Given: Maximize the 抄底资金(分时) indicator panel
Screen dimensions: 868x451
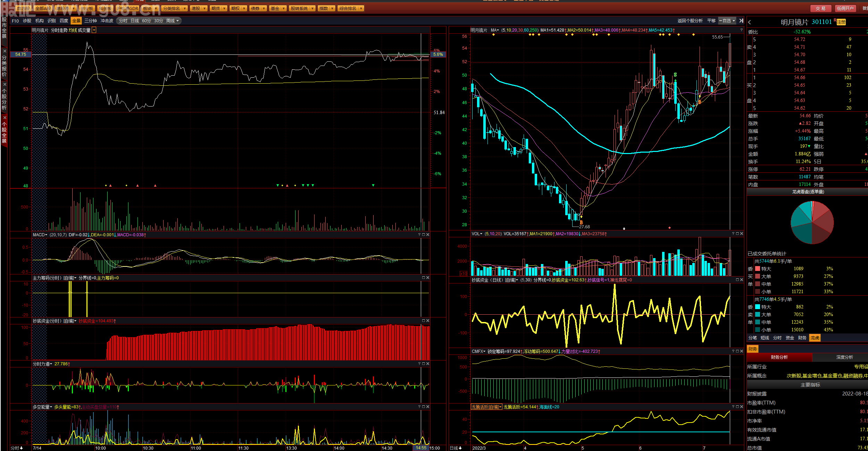Looking at the screenshot, I should tap(424, 321).
